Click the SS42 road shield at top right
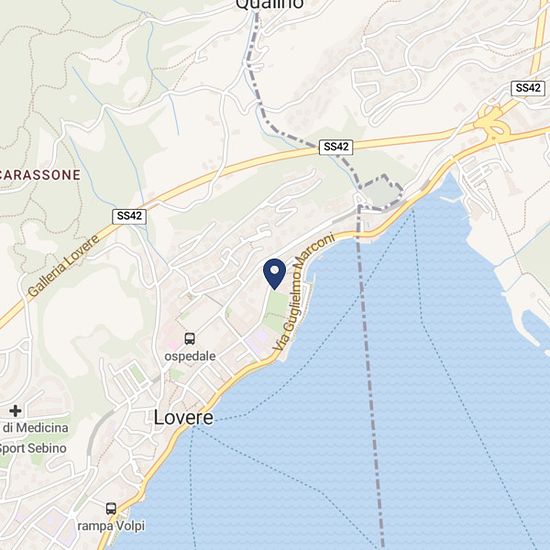 point(528,88)
